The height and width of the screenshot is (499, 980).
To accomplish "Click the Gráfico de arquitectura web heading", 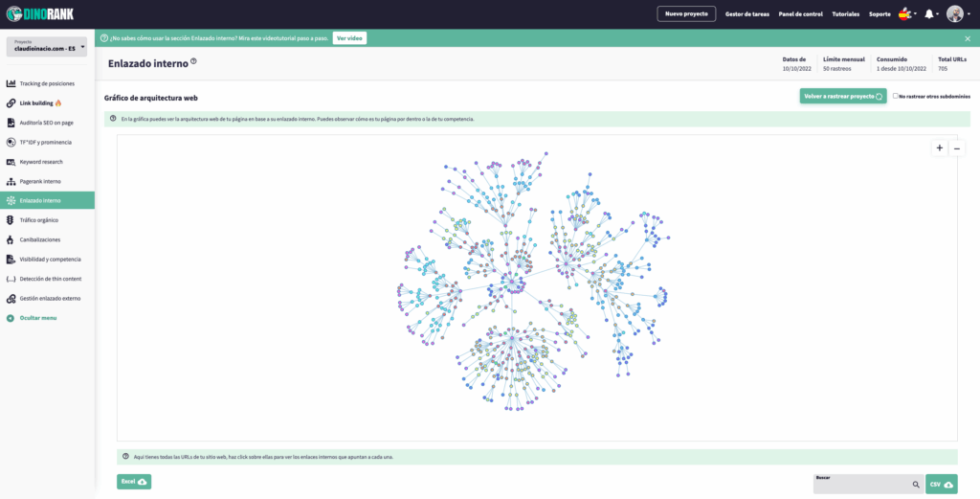I will tap(151, 99).
